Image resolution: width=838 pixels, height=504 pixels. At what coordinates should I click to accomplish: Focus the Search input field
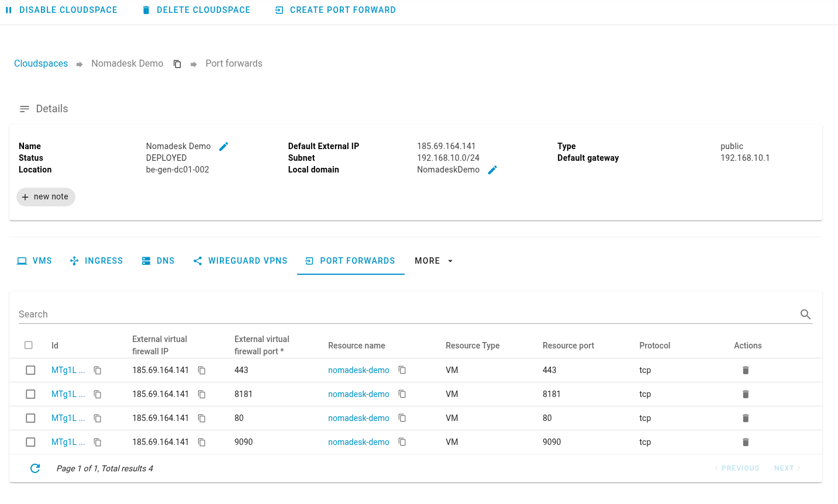[x=404, y=315]
